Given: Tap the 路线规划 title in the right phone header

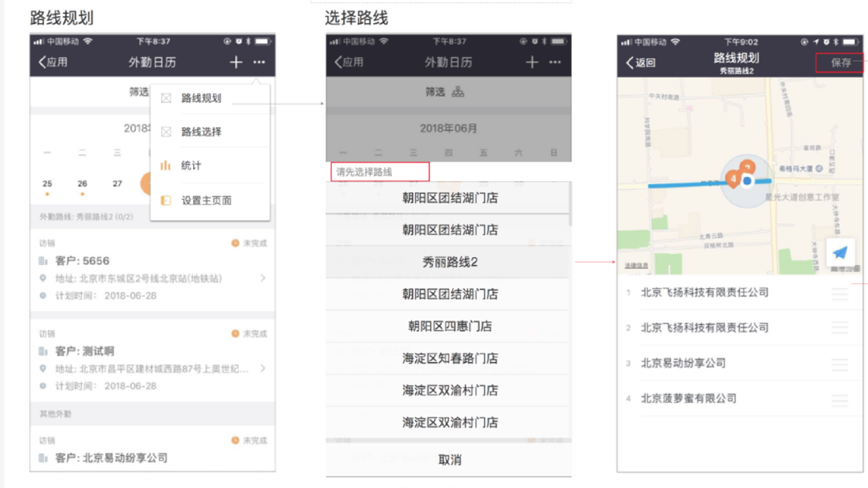Looking at the screenshot, I should coord(736,58).
